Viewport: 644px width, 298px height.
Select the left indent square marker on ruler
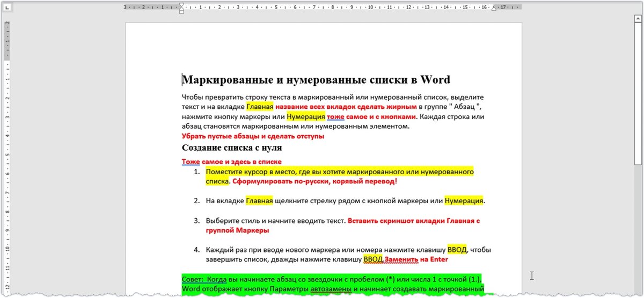click(181, 13)
